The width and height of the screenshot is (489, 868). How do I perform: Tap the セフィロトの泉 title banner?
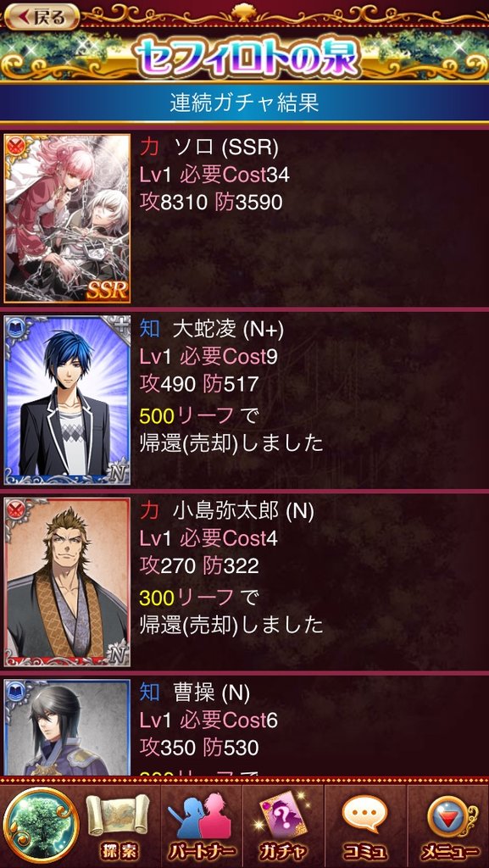click(244, 57)
